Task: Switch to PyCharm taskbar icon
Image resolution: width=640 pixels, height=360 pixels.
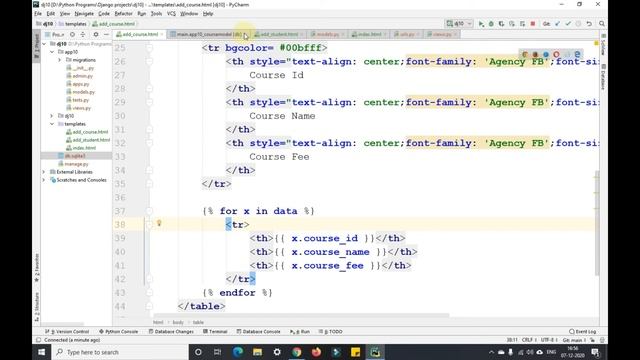Action: 375,352
